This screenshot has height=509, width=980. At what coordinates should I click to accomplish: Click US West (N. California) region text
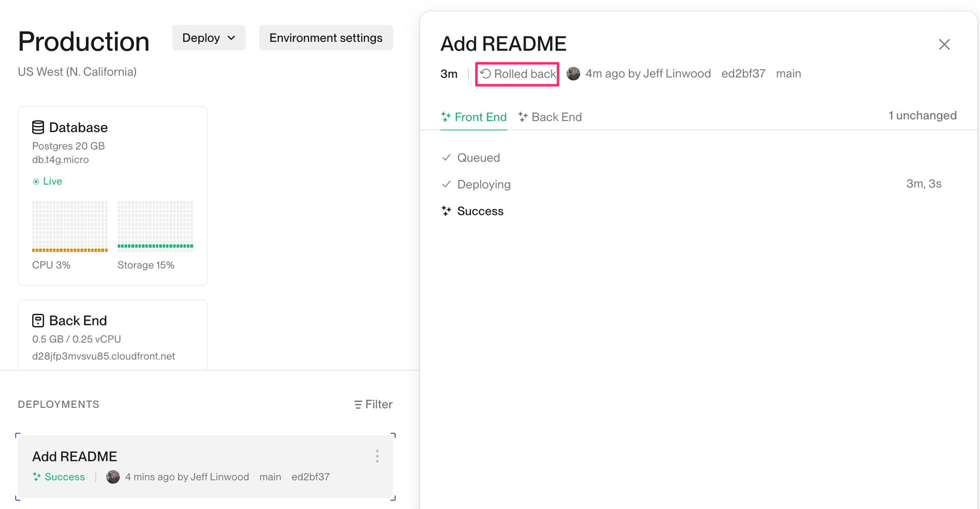point(77,72)
